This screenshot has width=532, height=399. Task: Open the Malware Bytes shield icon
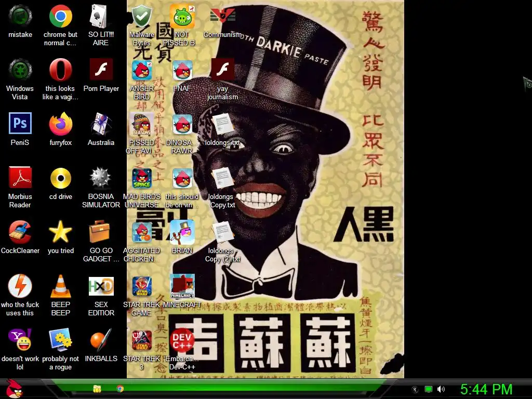[141, 16]
